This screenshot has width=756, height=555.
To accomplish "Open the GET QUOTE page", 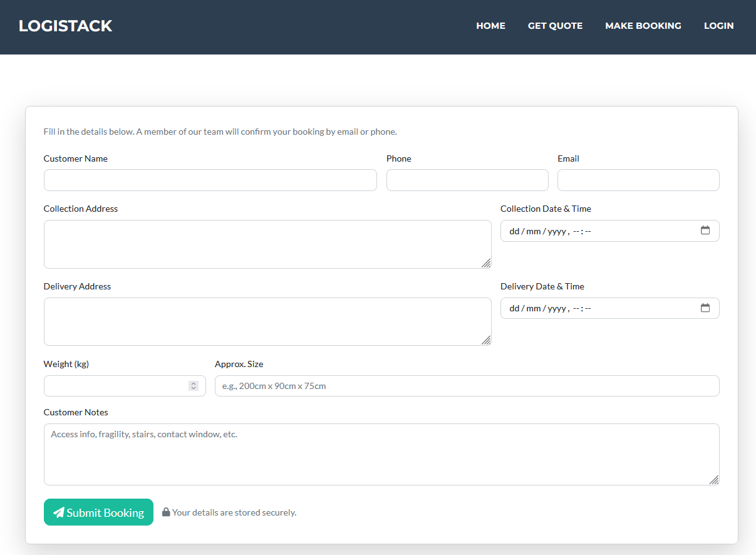I will 555,26.
